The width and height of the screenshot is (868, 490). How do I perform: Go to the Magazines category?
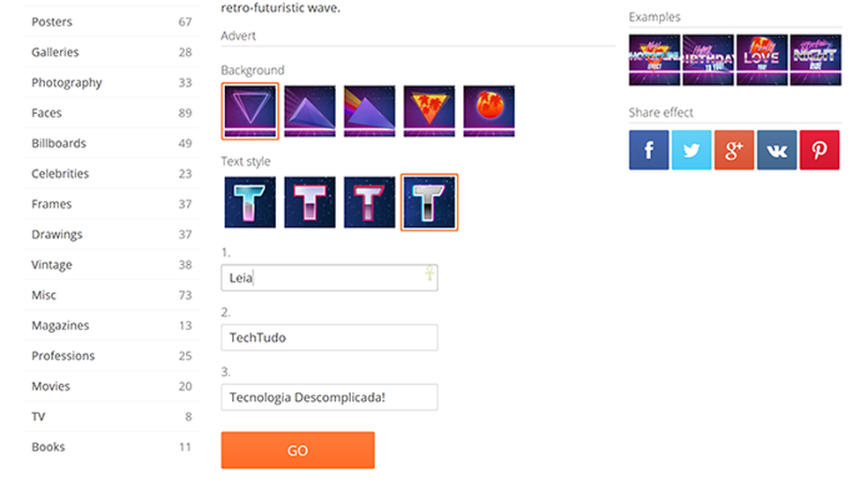pyautogui.click(x=112, y=326)
